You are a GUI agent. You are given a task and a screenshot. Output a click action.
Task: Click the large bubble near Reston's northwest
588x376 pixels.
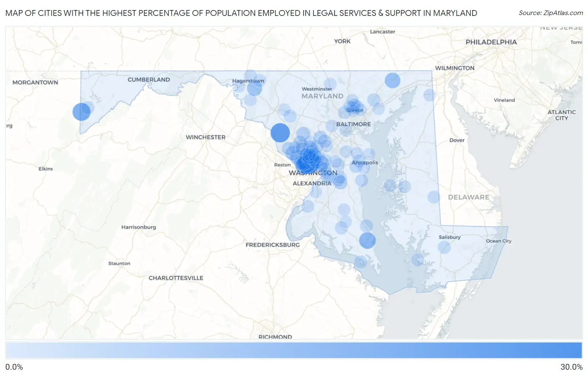click(x=280, y=133)
